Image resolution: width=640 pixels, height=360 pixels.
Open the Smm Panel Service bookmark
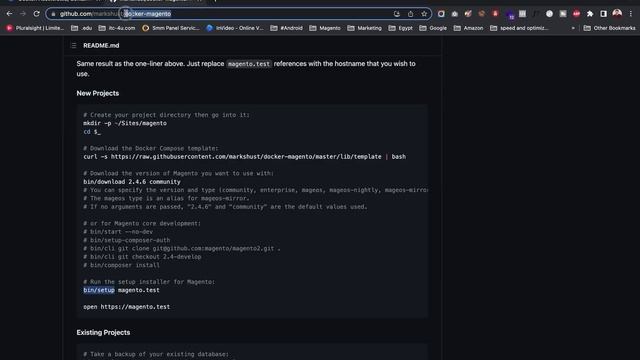coord(171,28)
